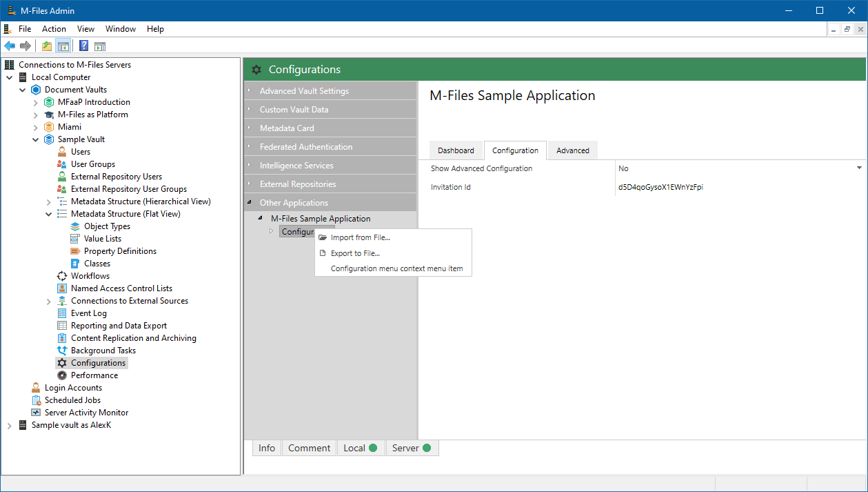868x492 pixels.
Task: Open the Action menu
Action: (x=54, y=29)
